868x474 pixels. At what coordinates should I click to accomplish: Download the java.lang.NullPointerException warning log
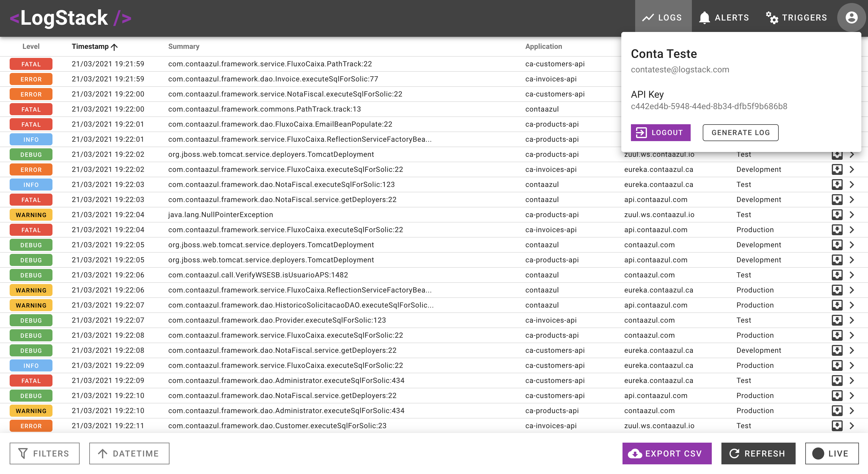click(837, 215)
